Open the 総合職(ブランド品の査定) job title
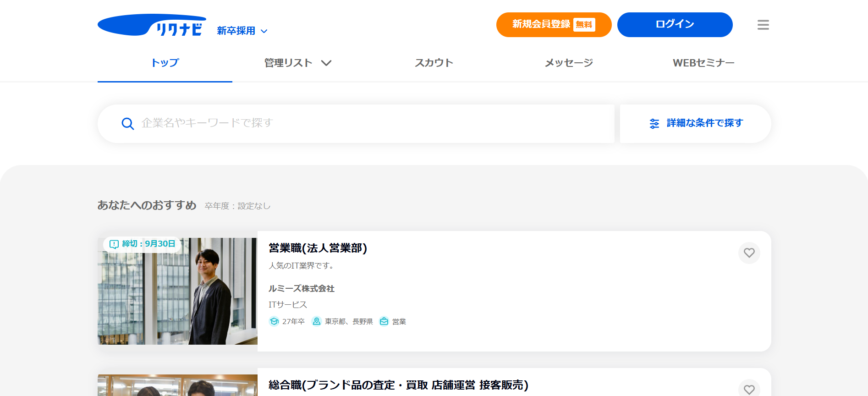 pyautogui.click(x=398, y=385)
